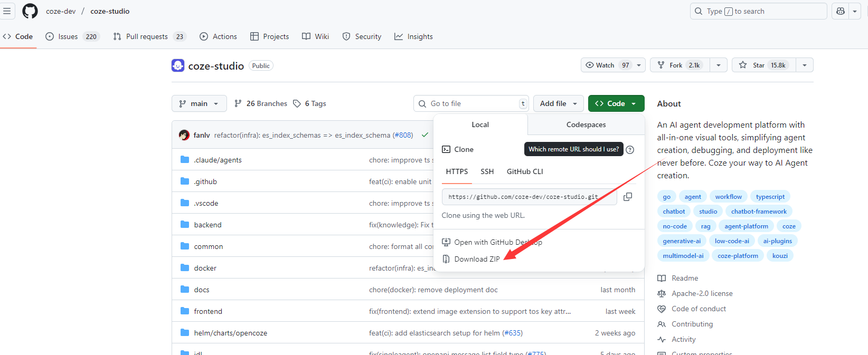Click the GitHub Octocat logo
Screen dimensions: 868x355
(30, 11)
